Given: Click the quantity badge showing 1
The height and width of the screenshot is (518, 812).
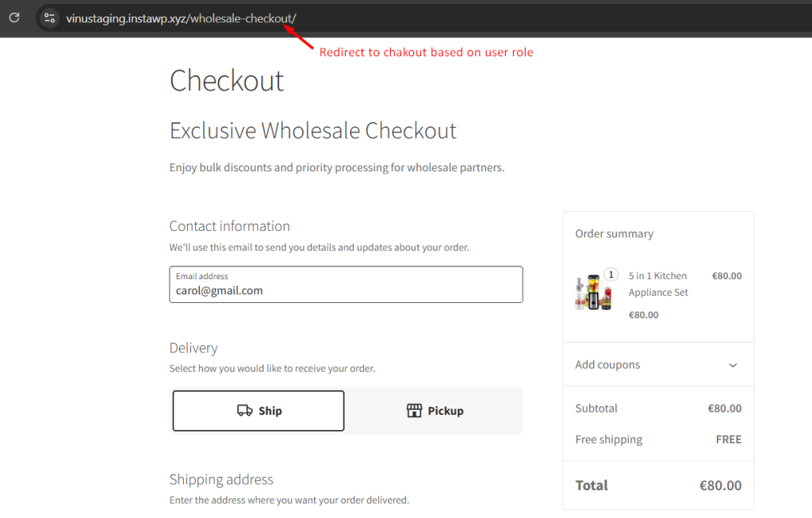Looking at the screenshot, I should (610, 274).
